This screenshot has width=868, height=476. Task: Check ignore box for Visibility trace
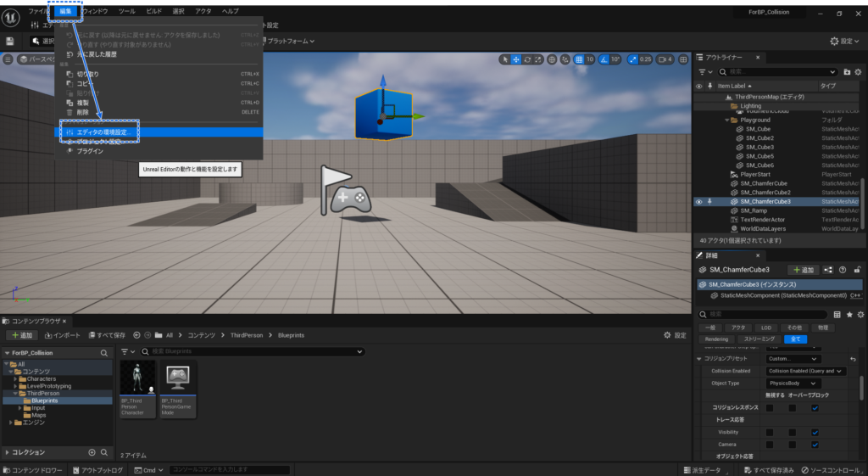pos(770,432)
